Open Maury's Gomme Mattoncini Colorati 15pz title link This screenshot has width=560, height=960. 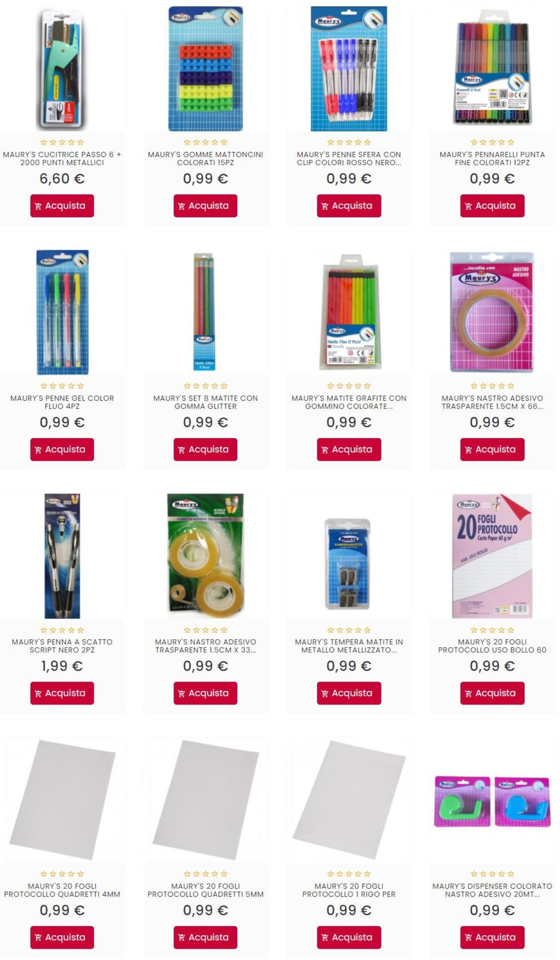click(x=206, y=159)
